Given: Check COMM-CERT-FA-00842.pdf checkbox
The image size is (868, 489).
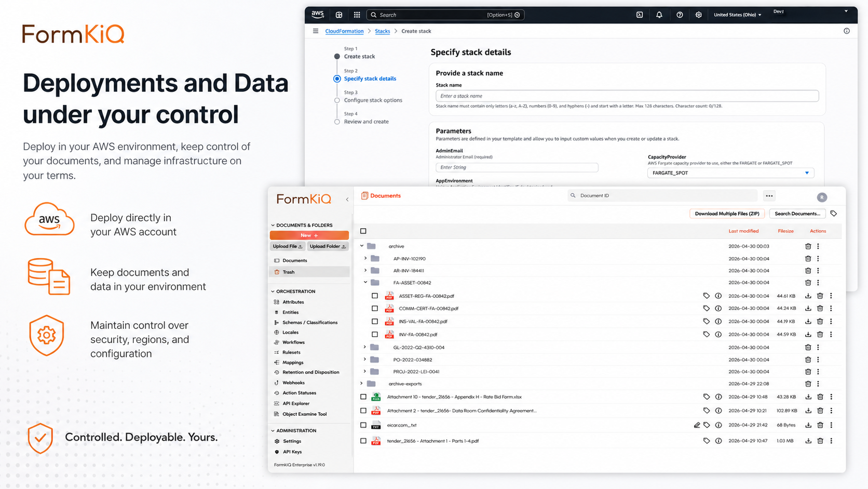Looking at the screenshot, I should coord(375,308).
